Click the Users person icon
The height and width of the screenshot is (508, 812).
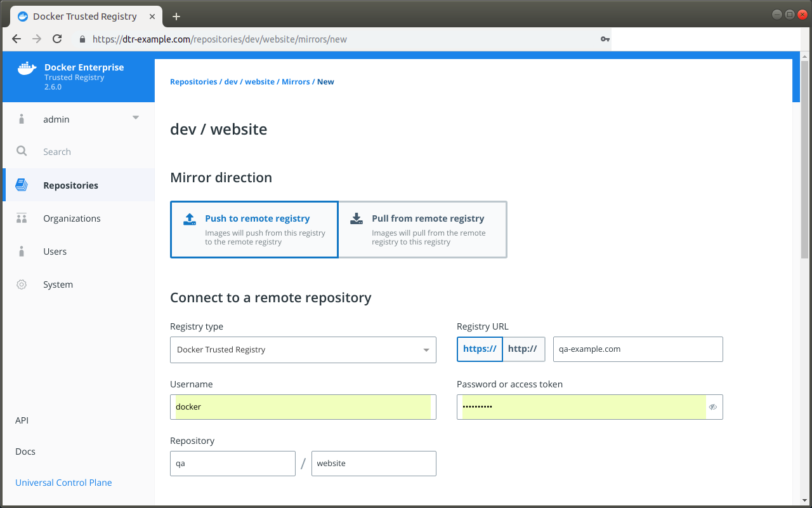pos(22,251)
